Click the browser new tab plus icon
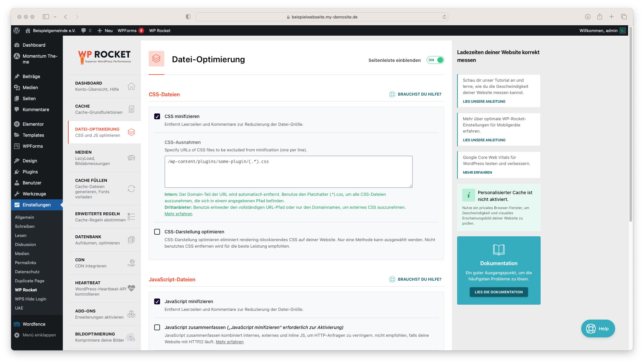The width and height of the screenshot is (644, 364). pyautogui.click(x=612, y=17)
